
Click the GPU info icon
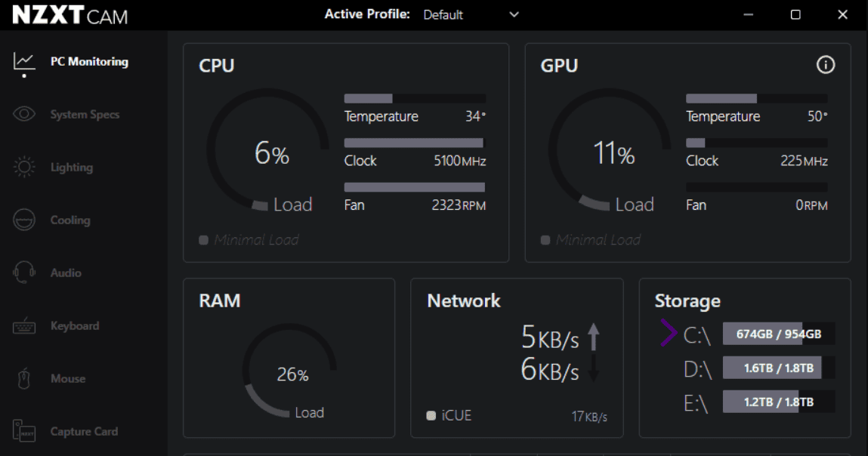coord(826,66)
